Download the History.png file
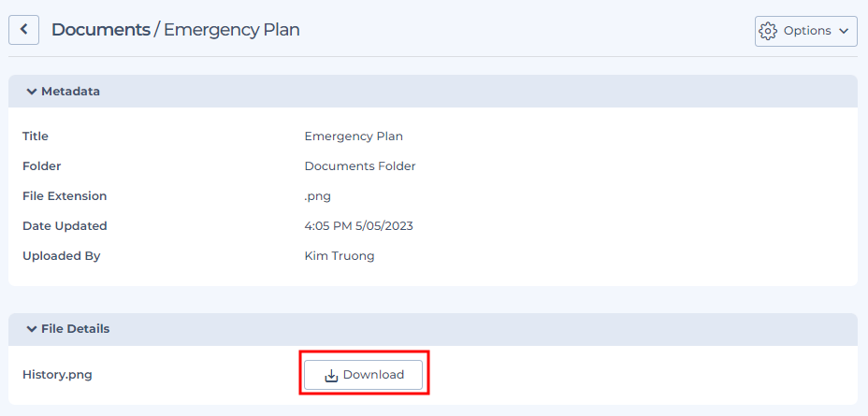Image resolution: width=868 pixels, height=416 pixels. (363, 375)
